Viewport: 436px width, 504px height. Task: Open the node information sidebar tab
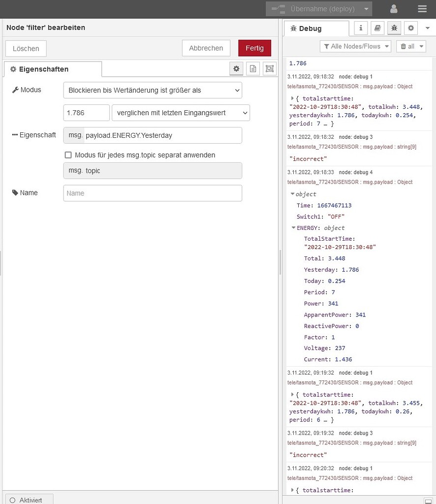[x=360, y=28]
